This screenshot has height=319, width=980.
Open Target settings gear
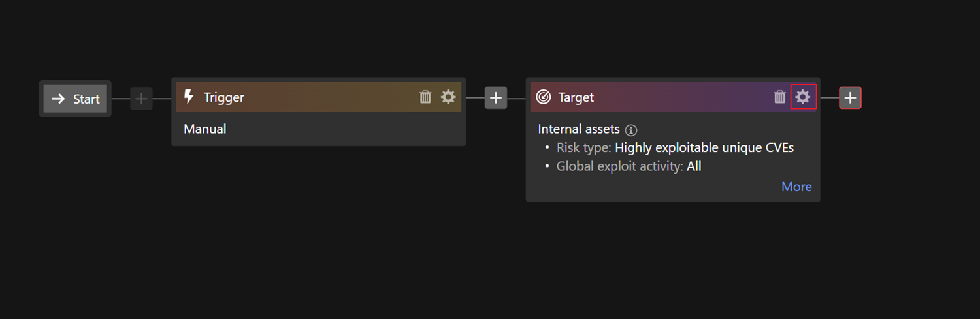click(803, 97)
